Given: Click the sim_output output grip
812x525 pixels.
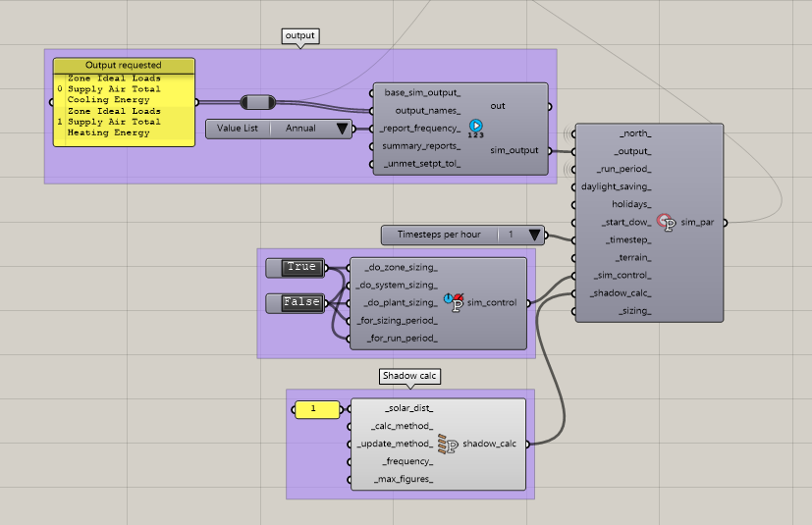Looking at the screenshot, I should point(551,151).
